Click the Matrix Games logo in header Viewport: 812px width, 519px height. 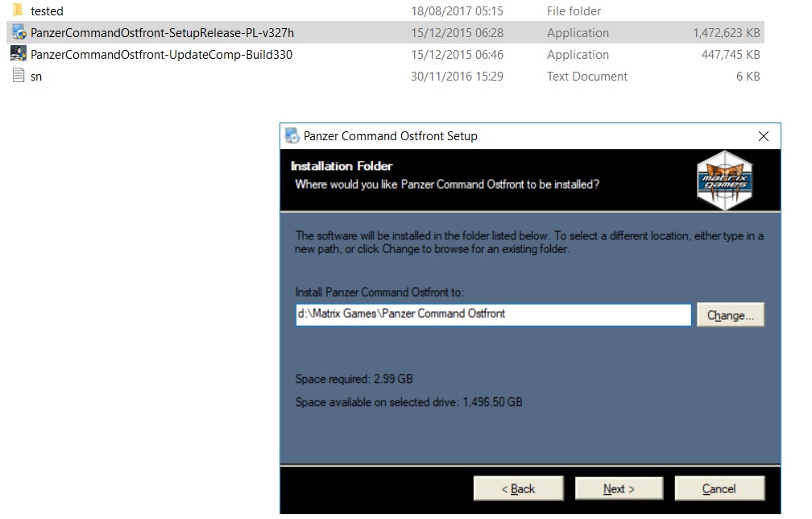[724, 181]
